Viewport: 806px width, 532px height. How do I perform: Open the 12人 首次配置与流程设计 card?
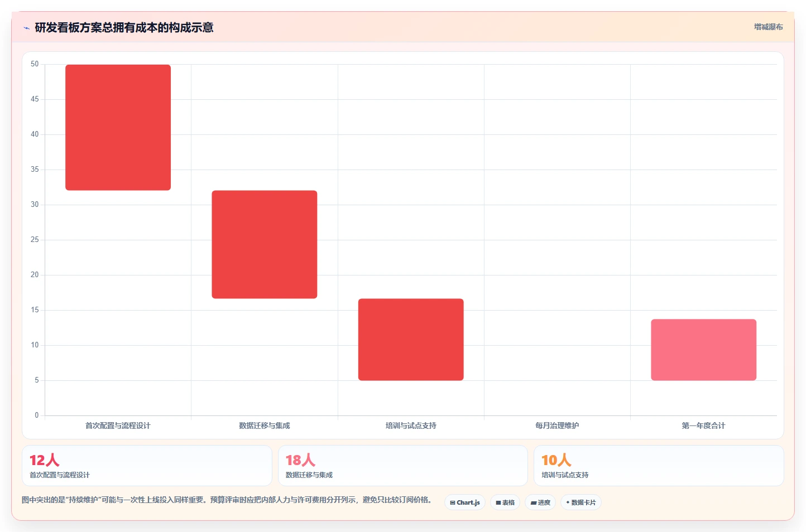pyautogui.click(x=147, y=466)
